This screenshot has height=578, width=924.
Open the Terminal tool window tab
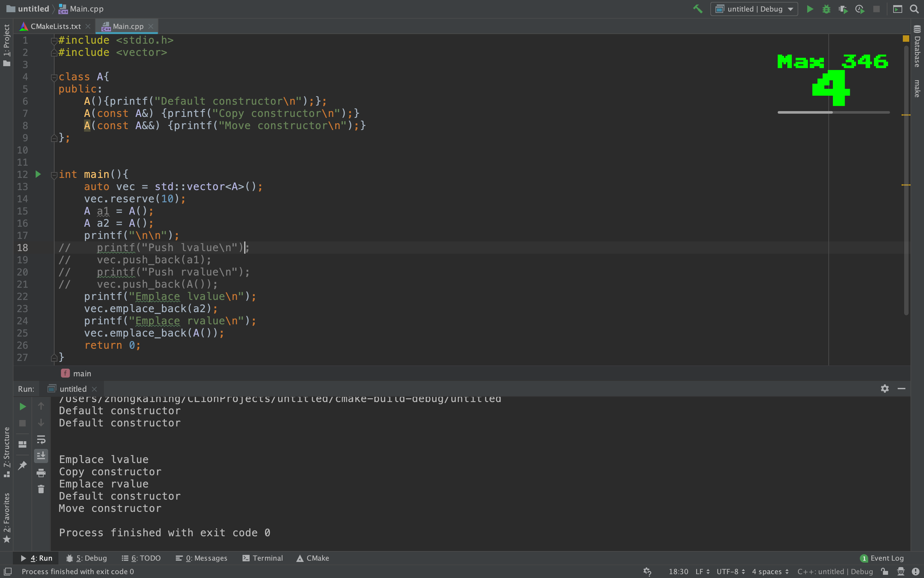[x=263, y=558]
